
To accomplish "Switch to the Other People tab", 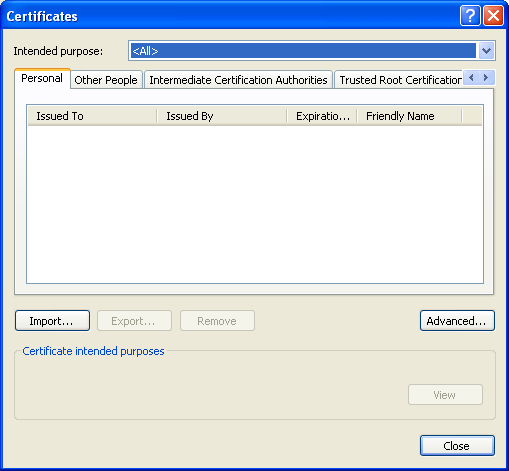I will pos(106,80).
